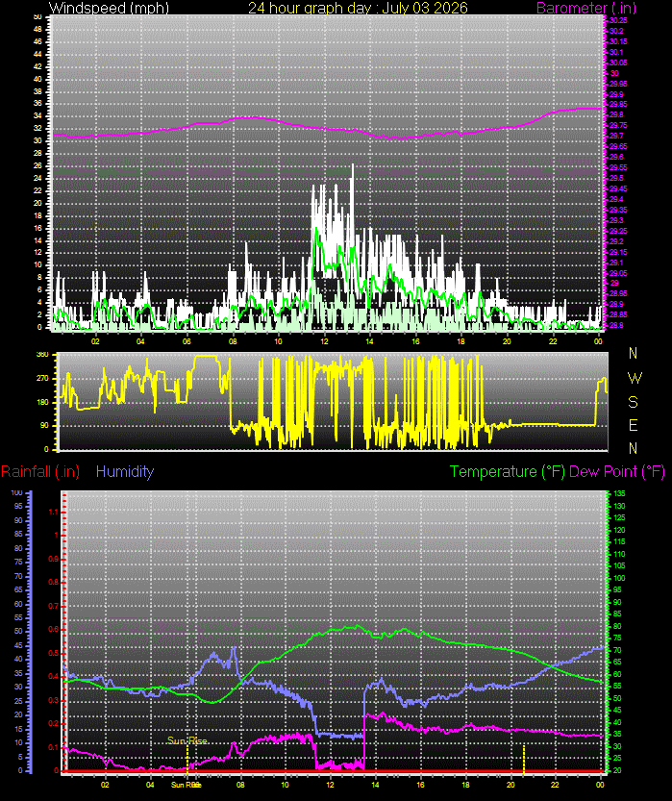
Task: Click the "26" windspeed axis value
Action: 37,166
